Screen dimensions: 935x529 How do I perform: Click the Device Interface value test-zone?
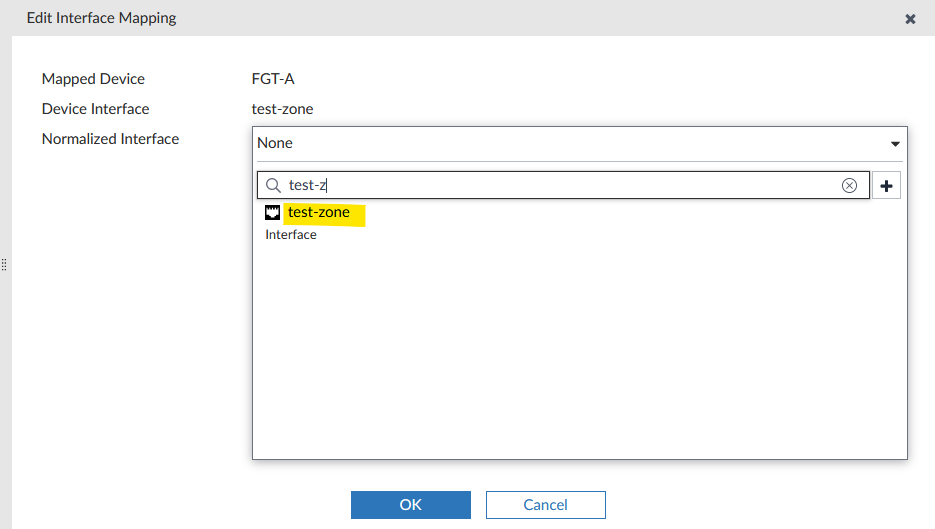pos(289,109)
